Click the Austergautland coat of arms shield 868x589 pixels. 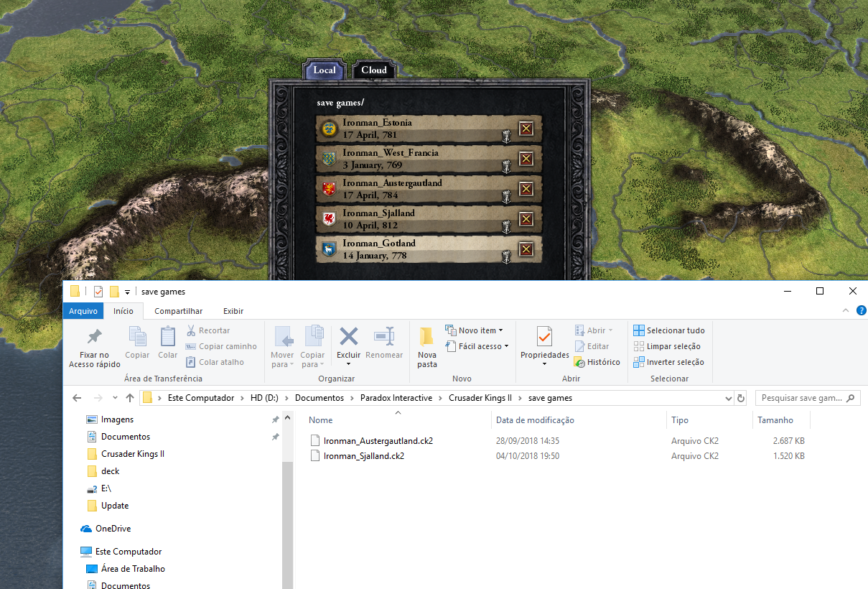tap(330, 189)
